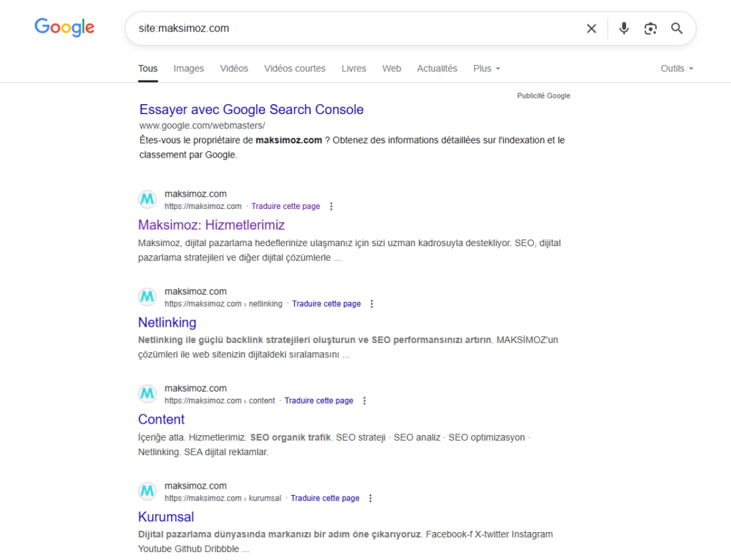Screen dimensions: 731x560
Task: Open the Actualités tab
Action: [x=437, y=68]
